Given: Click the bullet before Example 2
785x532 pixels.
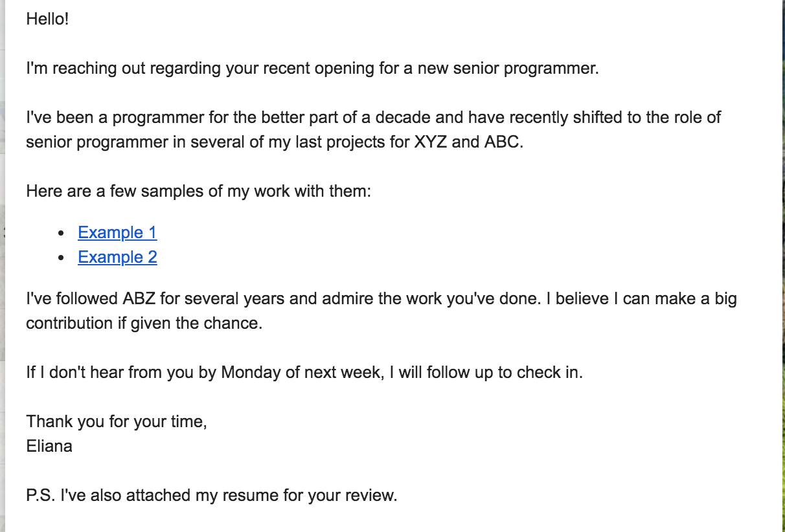Looking at the screenshot, I should (62, 258).
